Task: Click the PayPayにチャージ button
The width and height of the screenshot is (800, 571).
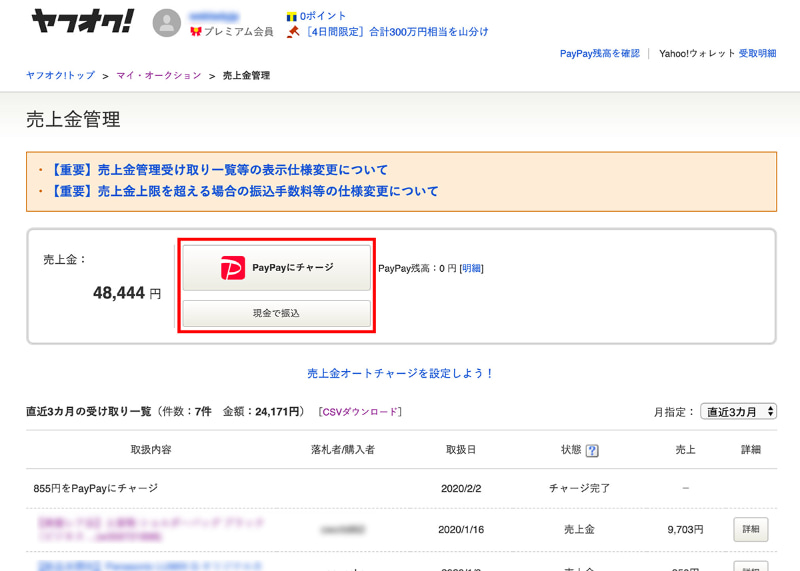Action: click(277, 268)
